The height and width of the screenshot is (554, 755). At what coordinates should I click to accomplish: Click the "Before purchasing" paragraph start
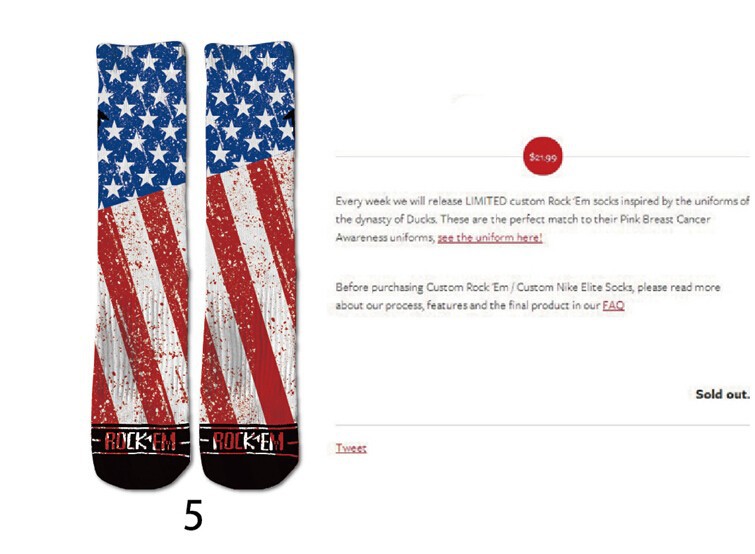pyautogui.click(x=379, y=287)
